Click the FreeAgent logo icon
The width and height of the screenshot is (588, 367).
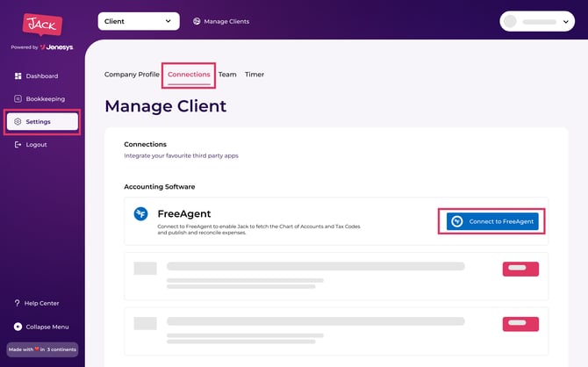coord(140,214)
